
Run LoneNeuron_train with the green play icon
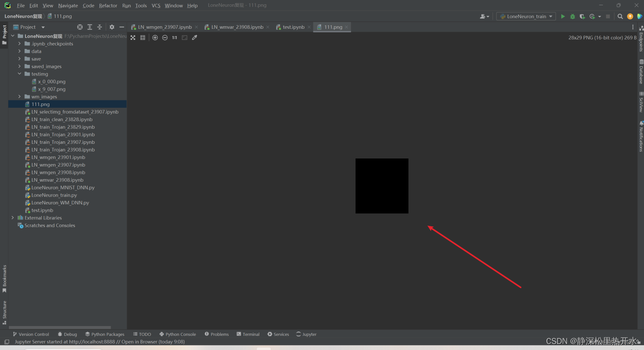[563, 16]
